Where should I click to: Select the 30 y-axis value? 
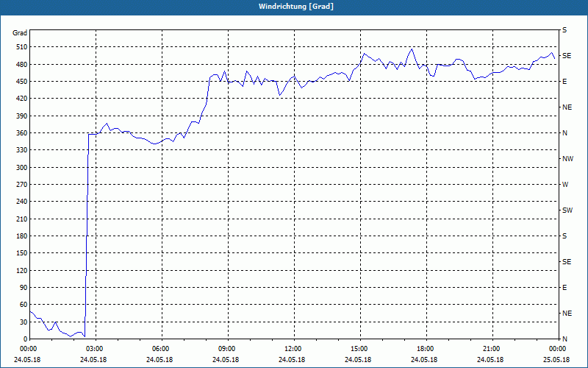coord(24,322)
